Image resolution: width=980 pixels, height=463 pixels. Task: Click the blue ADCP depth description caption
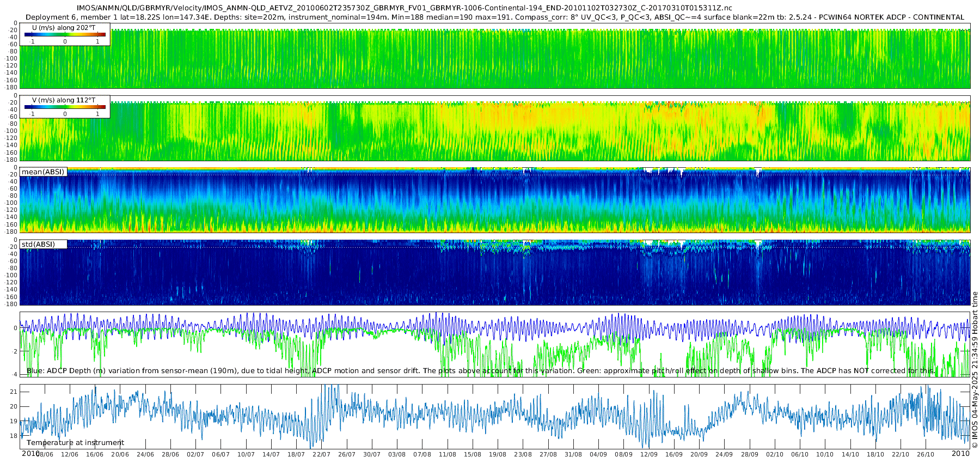tap(481, 371)
